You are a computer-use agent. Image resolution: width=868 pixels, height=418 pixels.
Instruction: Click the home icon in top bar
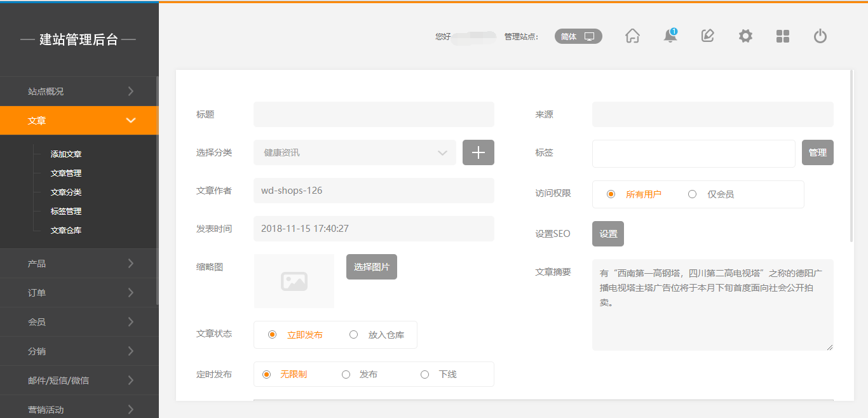(632, 36)
